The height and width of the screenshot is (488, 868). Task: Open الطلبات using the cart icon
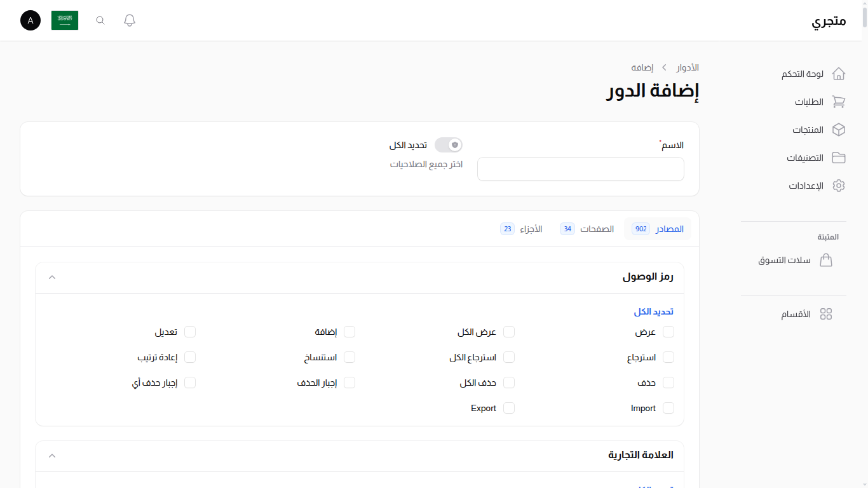coord(839,102)
